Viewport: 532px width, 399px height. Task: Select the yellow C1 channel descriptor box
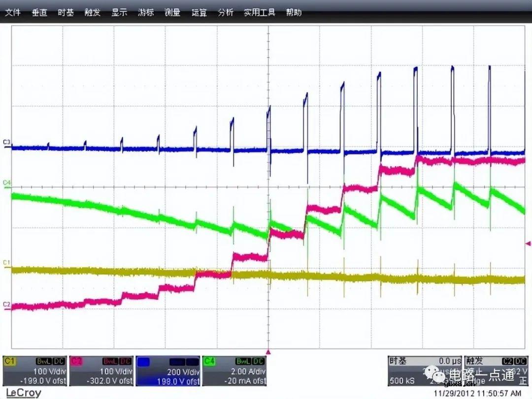[x=35, y=371]
